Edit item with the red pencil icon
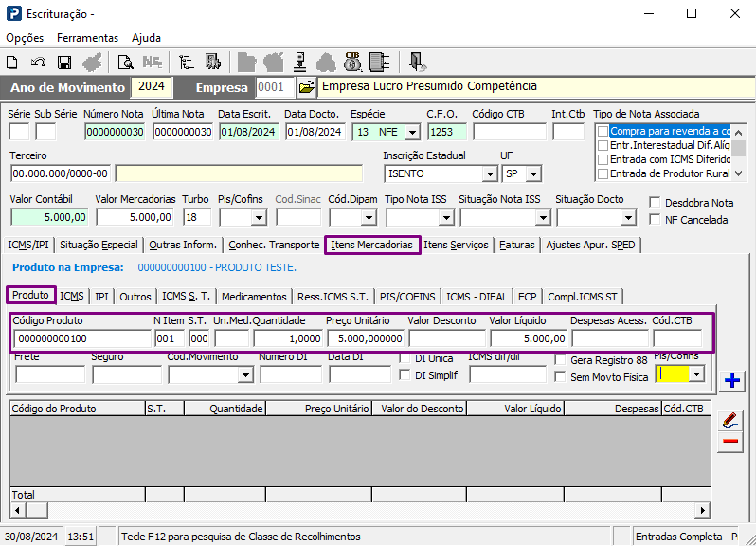 click(730, 419)
